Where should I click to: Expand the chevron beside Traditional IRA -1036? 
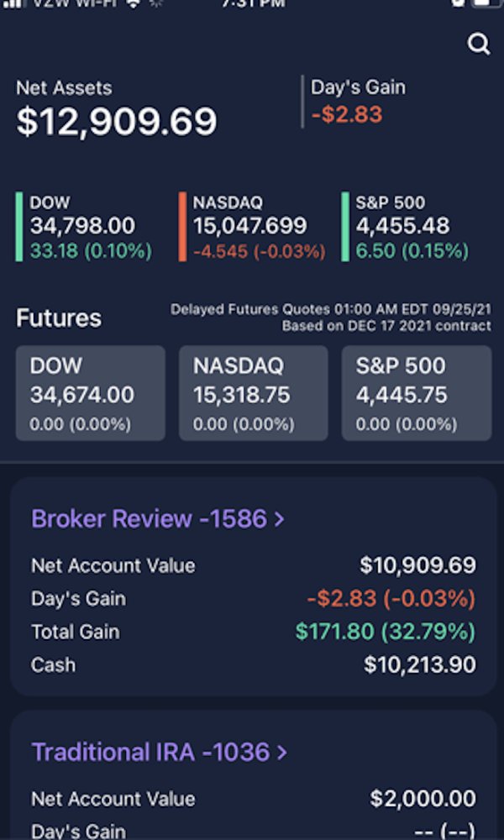coord(281,752)
